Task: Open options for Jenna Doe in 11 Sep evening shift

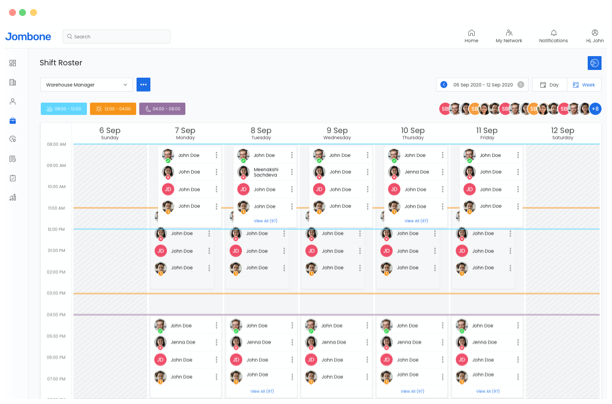Action: click(518, 342)
